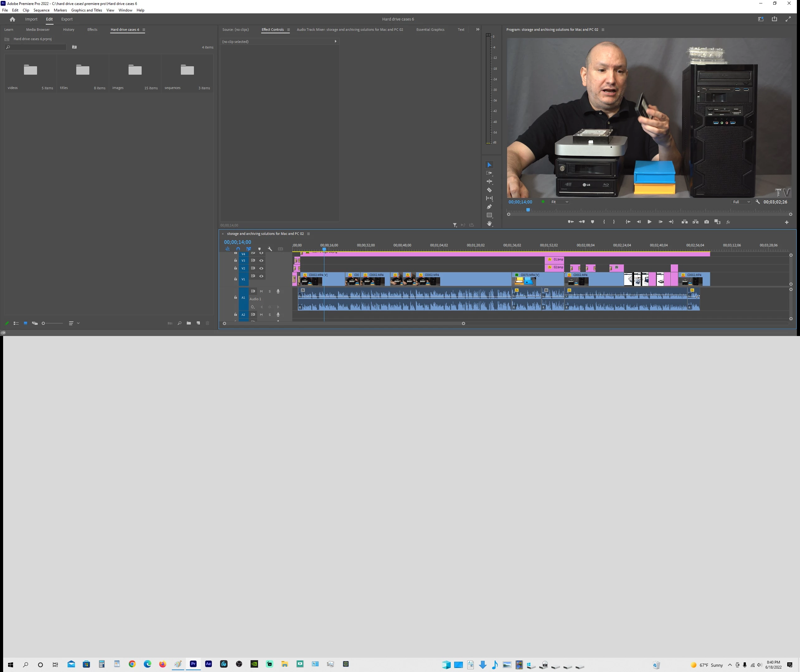Click the project thumbnail size slider
The height and width of the screenshot is (672, 800).
click(x=44, y=323)
